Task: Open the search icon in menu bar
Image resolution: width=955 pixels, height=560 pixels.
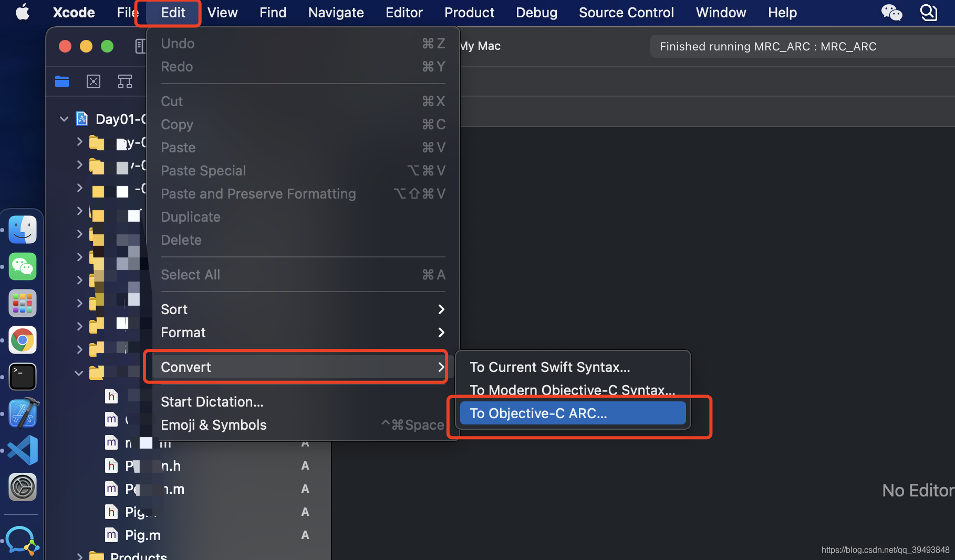Action: pyautogui.click(x=929, y=12)
